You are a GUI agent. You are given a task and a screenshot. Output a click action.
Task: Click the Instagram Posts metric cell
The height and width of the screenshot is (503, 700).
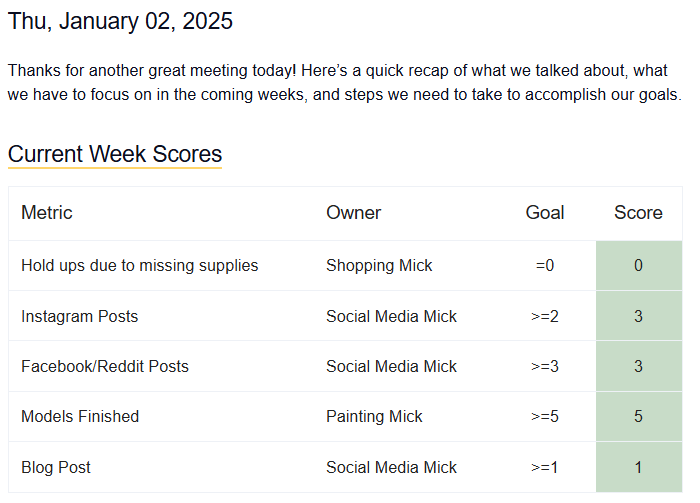click(80, 316)
